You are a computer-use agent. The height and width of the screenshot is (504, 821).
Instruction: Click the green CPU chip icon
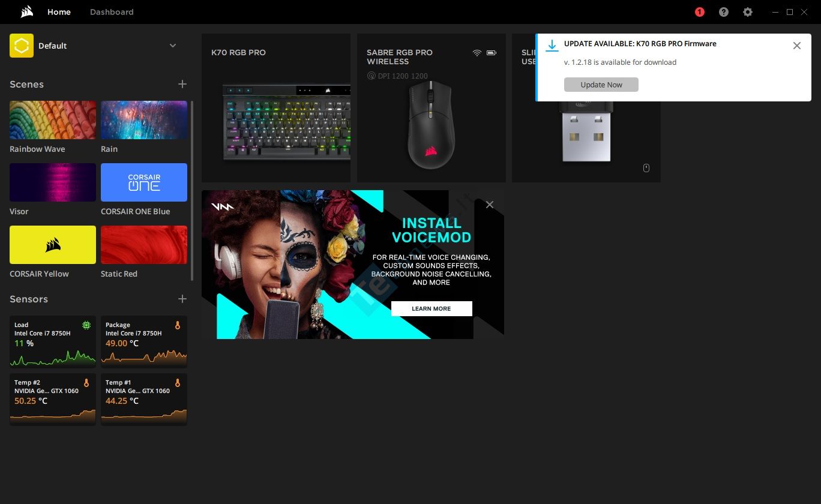(86, 325)
